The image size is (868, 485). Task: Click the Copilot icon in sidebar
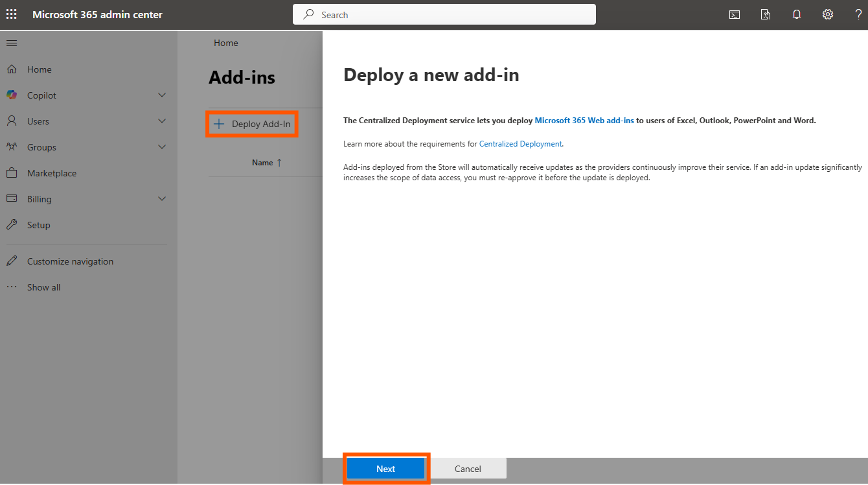[12, 95]
